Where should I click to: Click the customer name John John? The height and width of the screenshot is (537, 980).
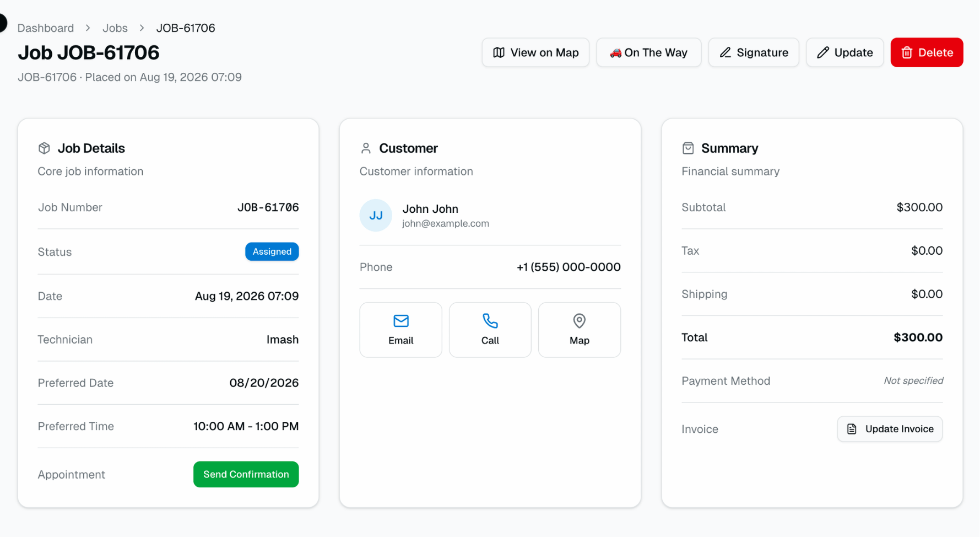(x=430, y=209)
